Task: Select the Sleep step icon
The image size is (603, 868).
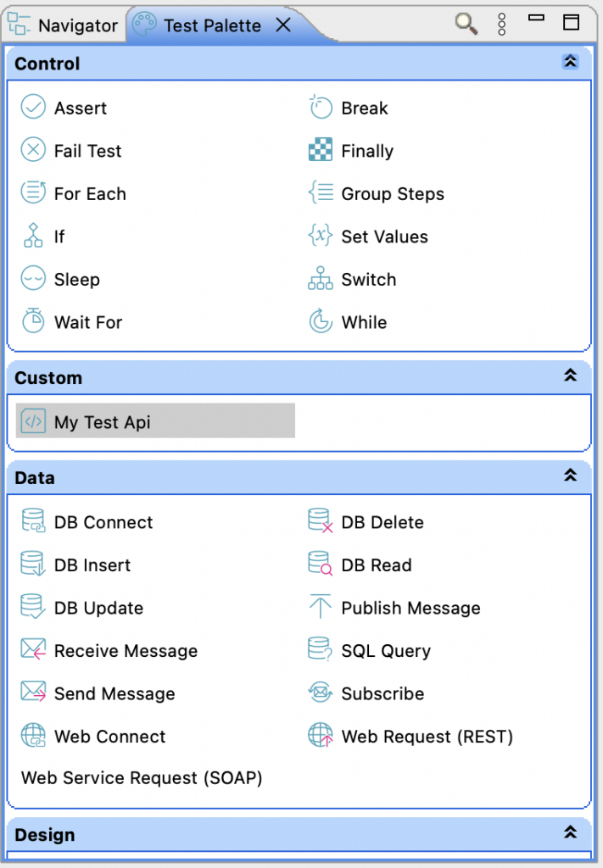Action: point(33,278)
